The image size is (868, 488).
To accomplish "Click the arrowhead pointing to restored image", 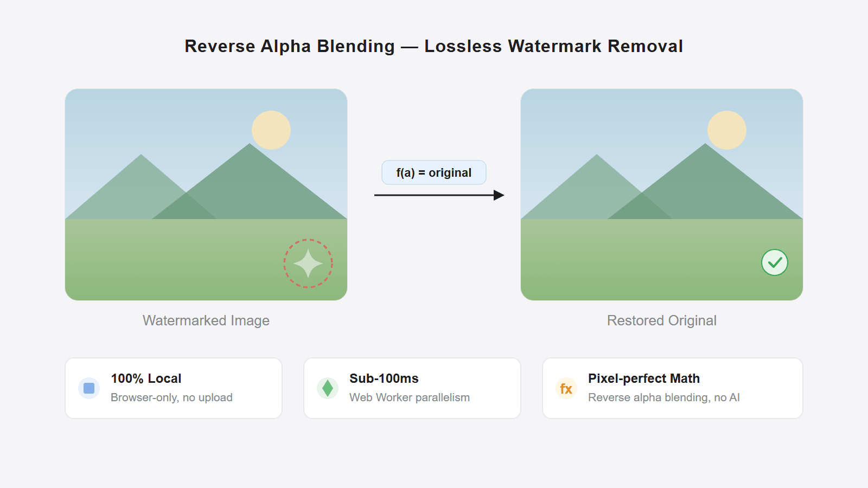I will click(499, 195).
